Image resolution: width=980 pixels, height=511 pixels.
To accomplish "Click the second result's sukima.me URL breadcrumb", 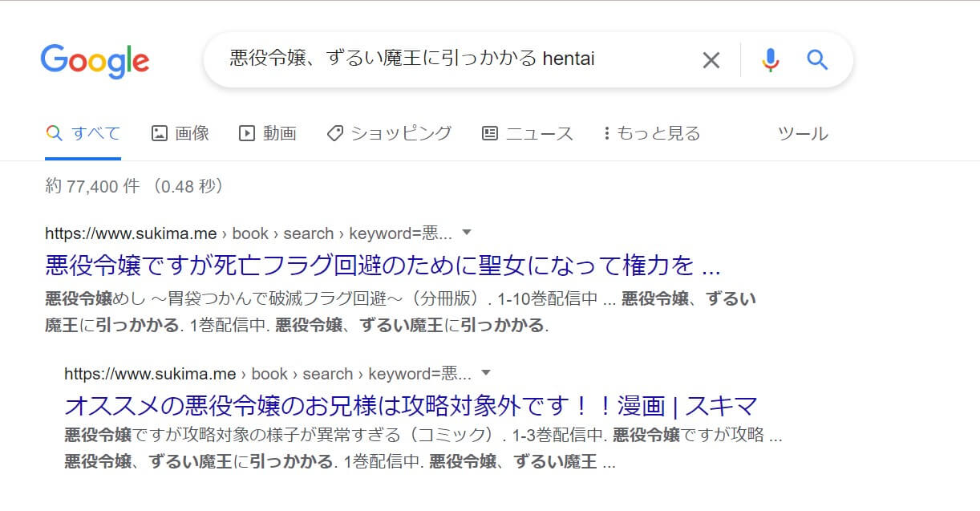I will (x=268, y=374).
